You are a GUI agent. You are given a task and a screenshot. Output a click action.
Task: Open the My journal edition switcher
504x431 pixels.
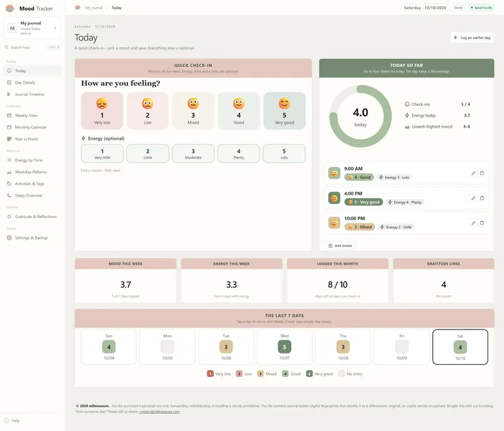tap(33, 28)
